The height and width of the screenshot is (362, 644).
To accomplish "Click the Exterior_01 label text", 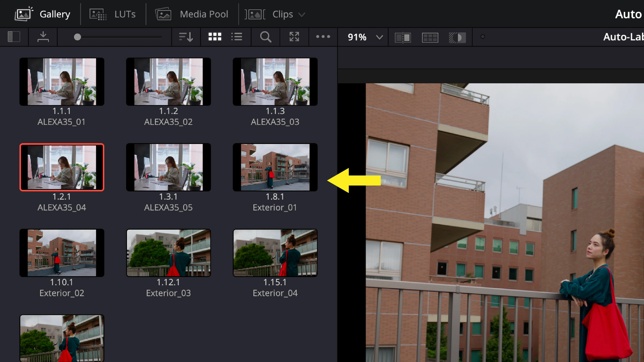I will click(x=275, y=208).
